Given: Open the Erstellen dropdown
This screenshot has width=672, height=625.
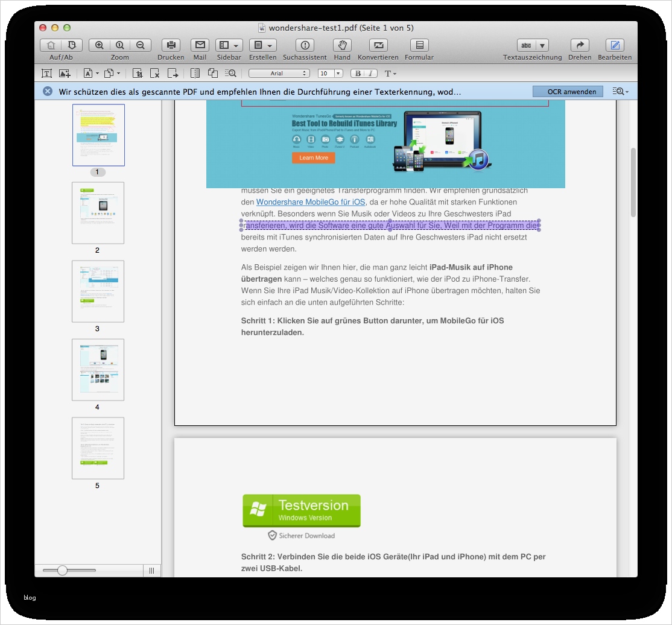Looking at the screenshot, I should [x=263, y=45].
